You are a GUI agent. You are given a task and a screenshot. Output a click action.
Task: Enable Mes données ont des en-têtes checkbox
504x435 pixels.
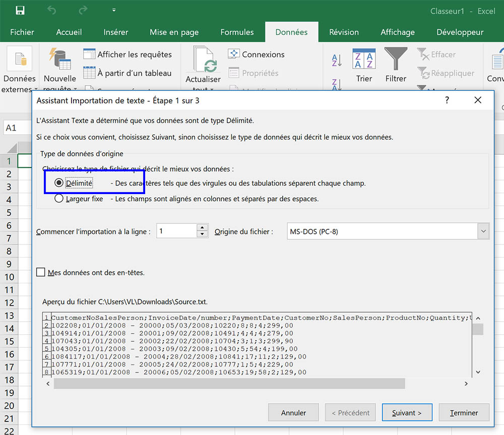click(x=41, y=272)
